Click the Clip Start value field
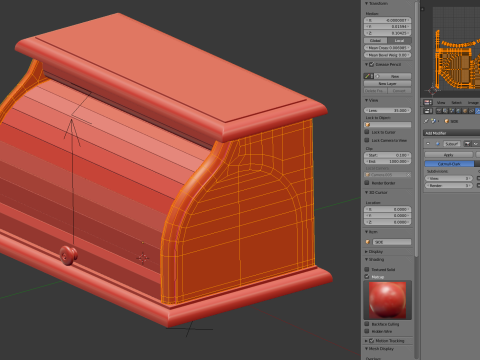 (x=388, y=155)
